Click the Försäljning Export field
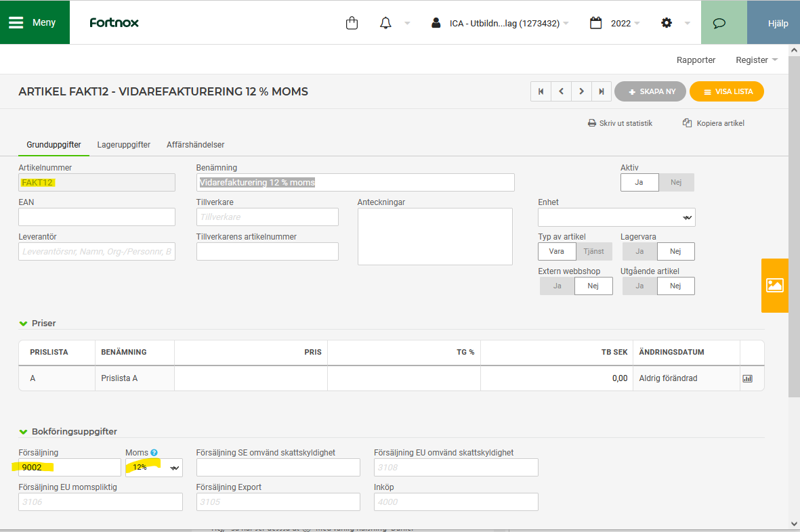Screen dimensions: 800x532 [x=278, y=502]
